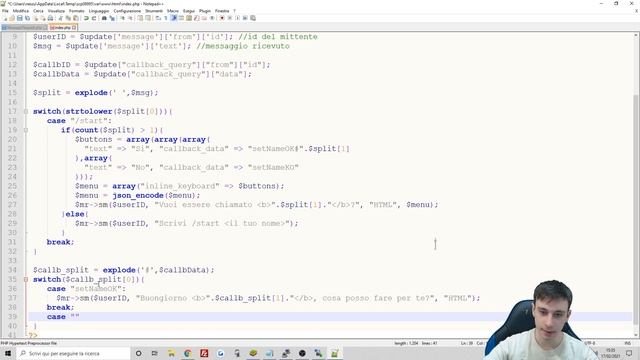Redo the edit via toolbar arrow
The image size is (640, 360).
94,18
